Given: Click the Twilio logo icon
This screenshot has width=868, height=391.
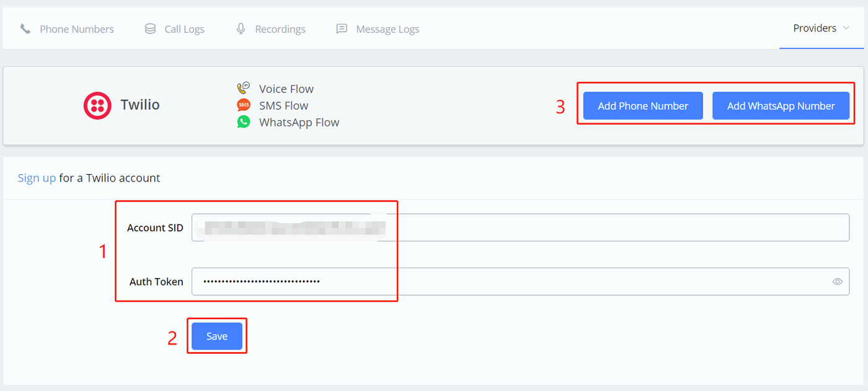Looking at the screenshot, I should pyautogui.click(x=97, y=105).
